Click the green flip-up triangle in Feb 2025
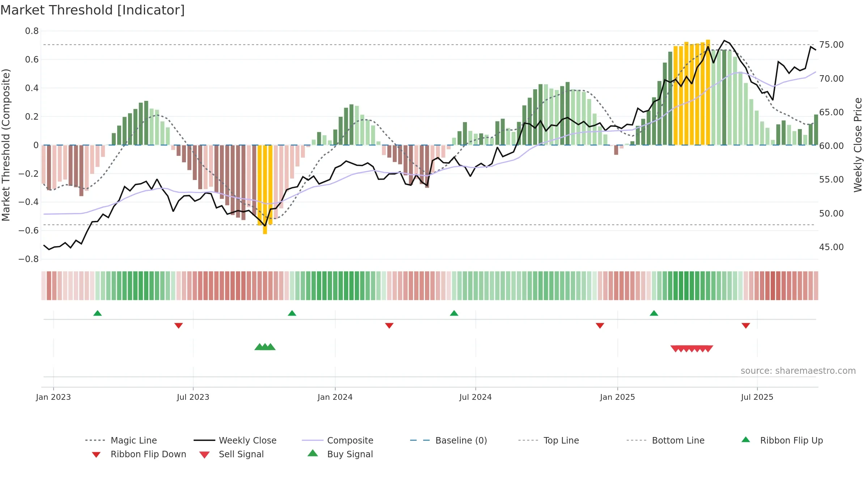Screen dimensions: 868x488 click(x=654, y=313)
